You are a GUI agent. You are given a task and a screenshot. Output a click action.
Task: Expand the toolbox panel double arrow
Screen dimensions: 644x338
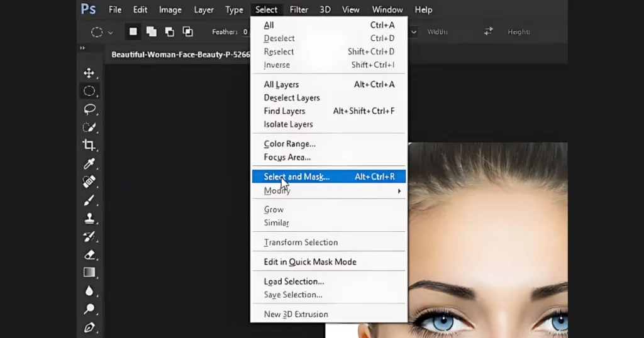(x=82, y=48)
